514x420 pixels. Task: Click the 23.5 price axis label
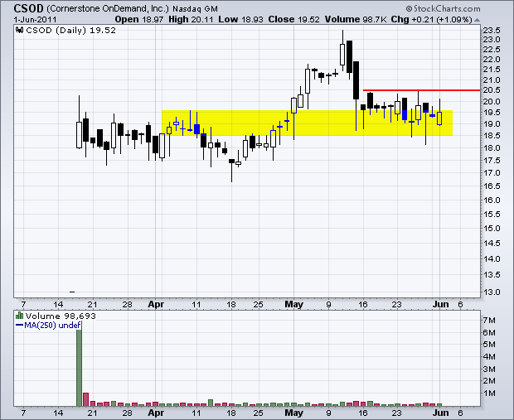click(492, 31)
